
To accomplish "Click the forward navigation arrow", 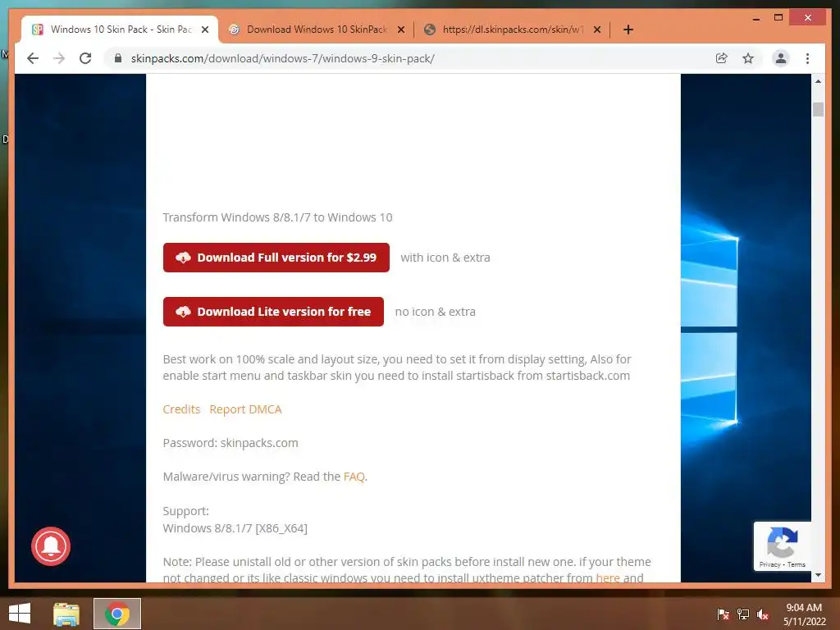I will point(59,58).
